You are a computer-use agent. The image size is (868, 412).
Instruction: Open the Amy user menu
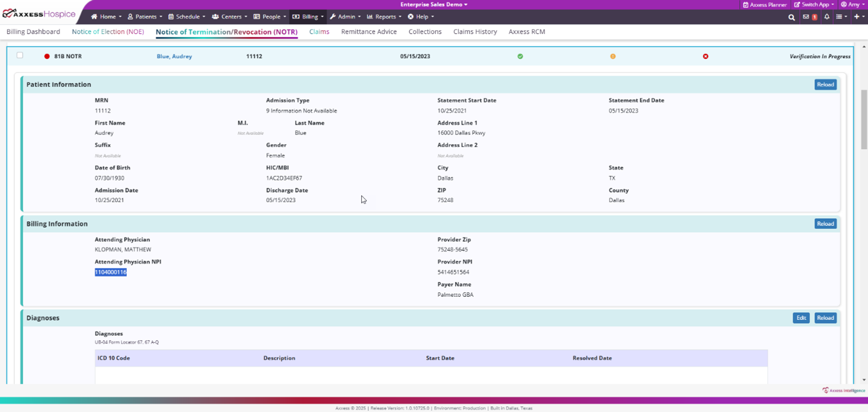point(853,5)
